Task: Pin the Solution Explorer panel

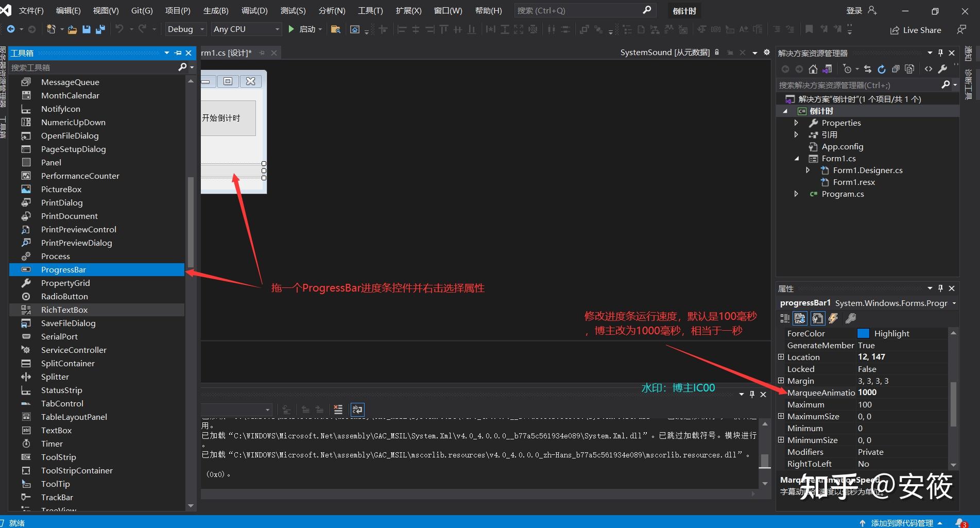Action: pos(940,53)
